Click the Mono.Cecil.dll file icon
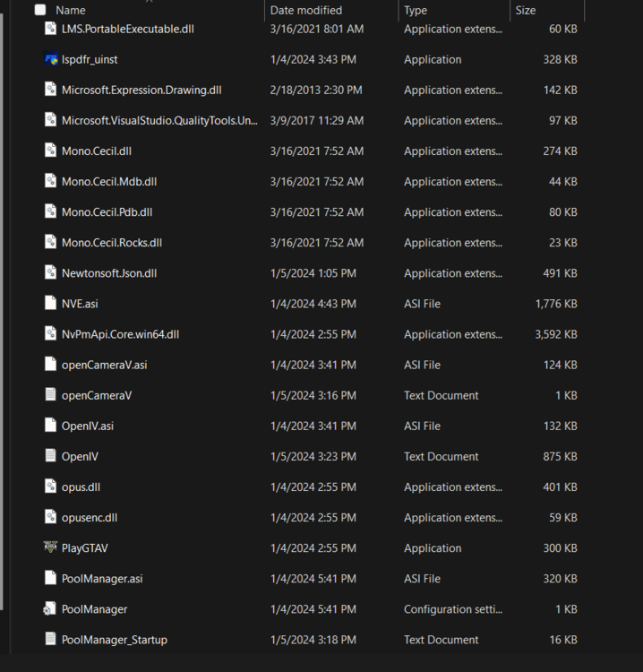 point(50,151)
